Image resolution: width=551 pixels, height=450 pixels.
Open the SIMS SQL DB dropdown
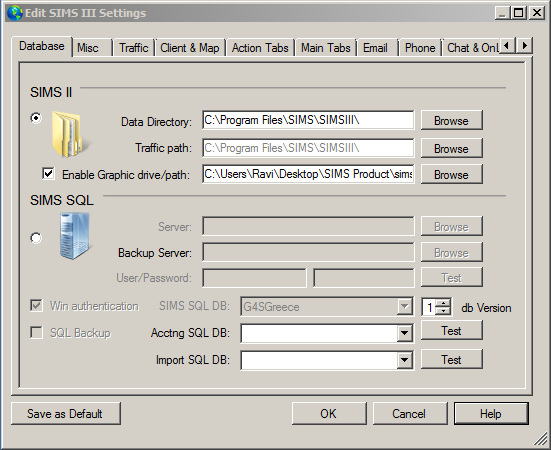pos(404,307)
